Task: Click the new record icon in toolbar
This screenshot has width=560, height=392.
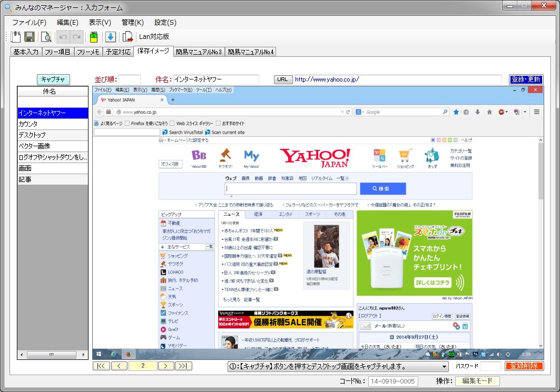Action: tap(16, 36)
